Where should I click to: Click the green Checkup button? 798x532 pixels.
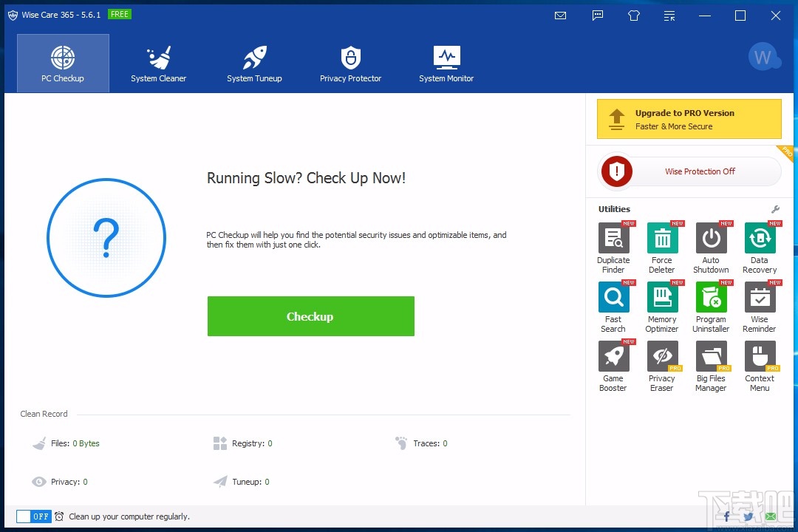(310, 316)
